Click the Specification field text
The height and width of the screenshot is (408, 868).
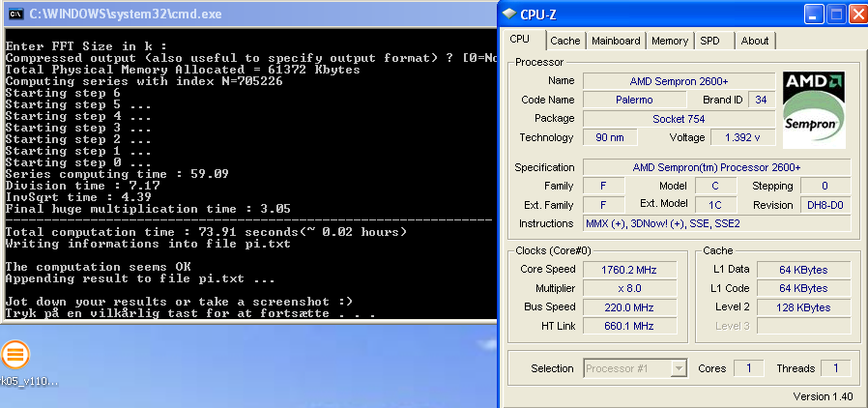click(716, 167)
